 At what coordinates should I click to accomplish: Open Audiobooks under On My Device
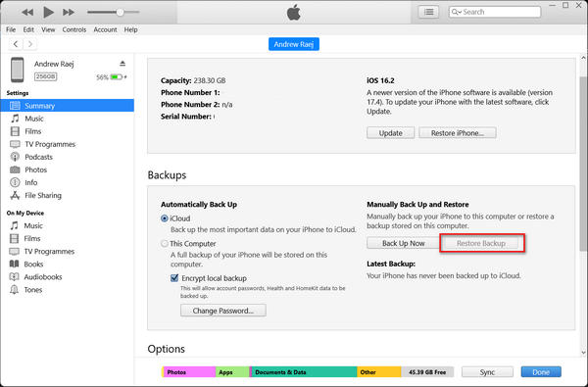43,277
